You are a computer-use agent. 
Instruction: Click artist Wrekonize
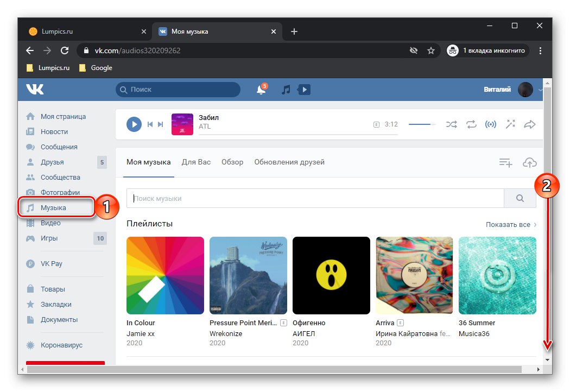pyautogui.click(x=226, y=333)
